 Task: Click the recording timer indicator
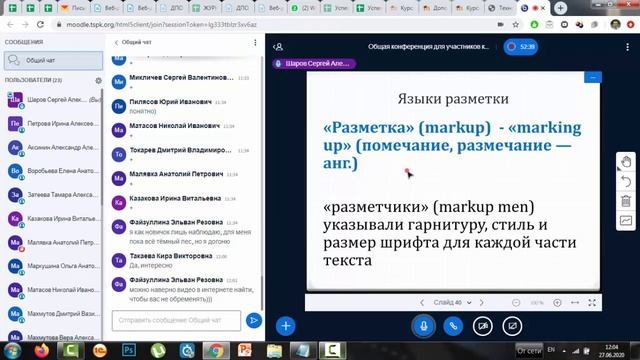(521, 47)
